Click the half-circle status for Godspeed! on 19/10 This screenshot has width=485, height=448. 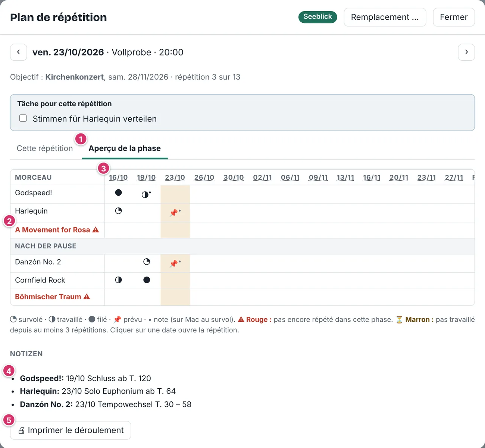(x=145, y=195)
